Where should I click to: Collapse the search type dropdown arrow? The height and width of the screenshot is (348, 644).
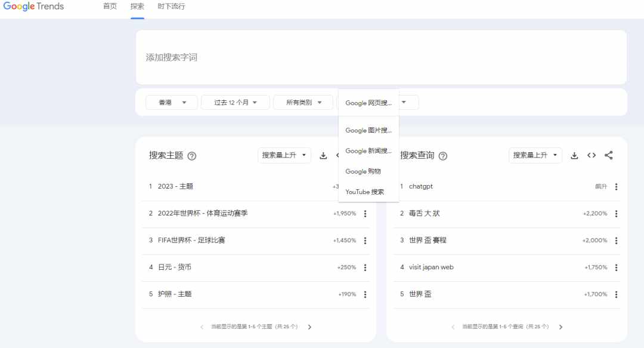[x=404, y=102]
